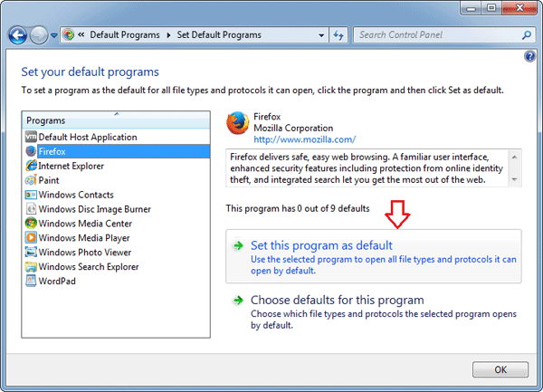Maximize the Set Default Programs window
Viewport: 543px width, 392px height.
[x=491, y=7]
